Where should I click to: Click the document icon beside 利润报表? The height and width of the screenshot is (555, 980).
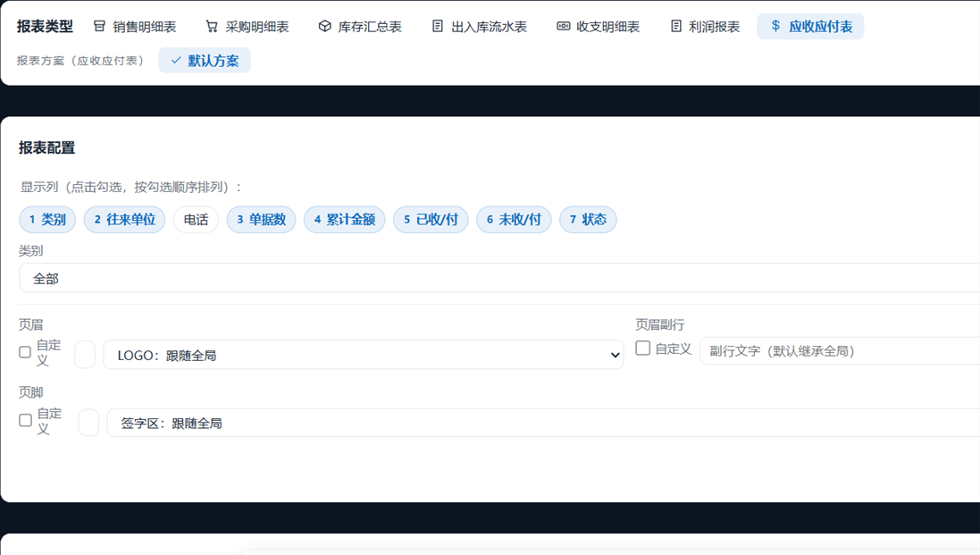pyautogui.click(x=675, y=26)
